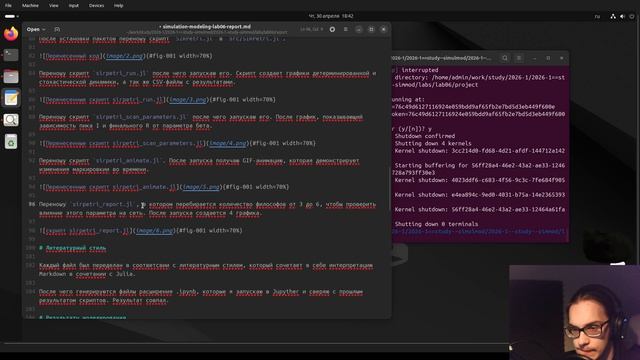Open the magnifier app icon in the dock
The image size is (640, 360).
[11, 120]
